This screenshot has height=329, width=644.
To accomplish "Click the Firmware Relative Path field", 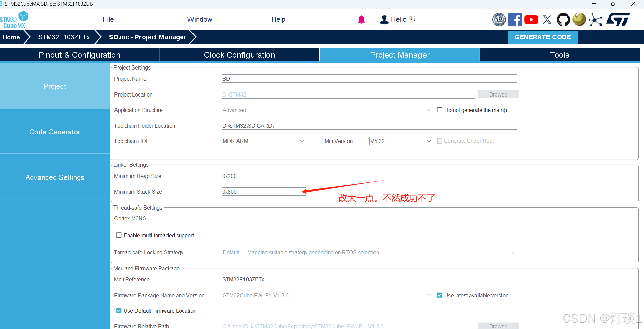I will click(348, 326).
